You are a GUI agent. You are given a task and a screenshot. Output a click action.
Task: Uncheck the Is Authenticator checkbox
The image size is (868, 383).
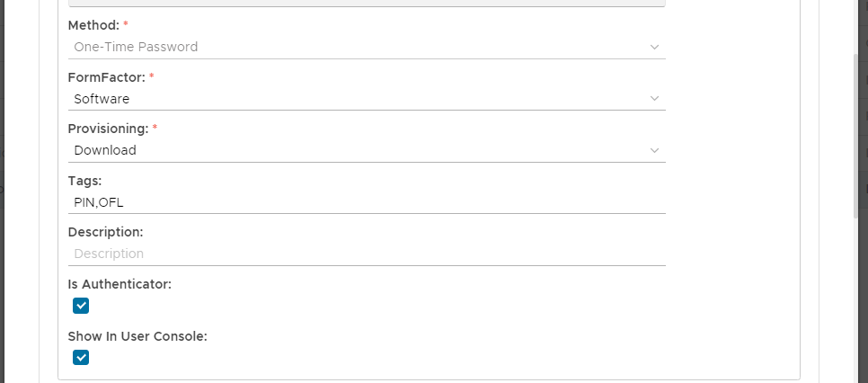coord(81,306)
